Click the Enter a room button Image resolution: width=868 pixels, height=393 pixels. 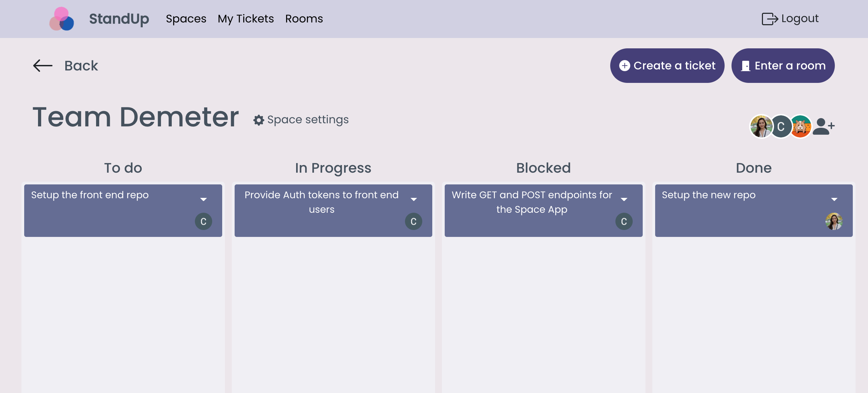pos(783,66)
